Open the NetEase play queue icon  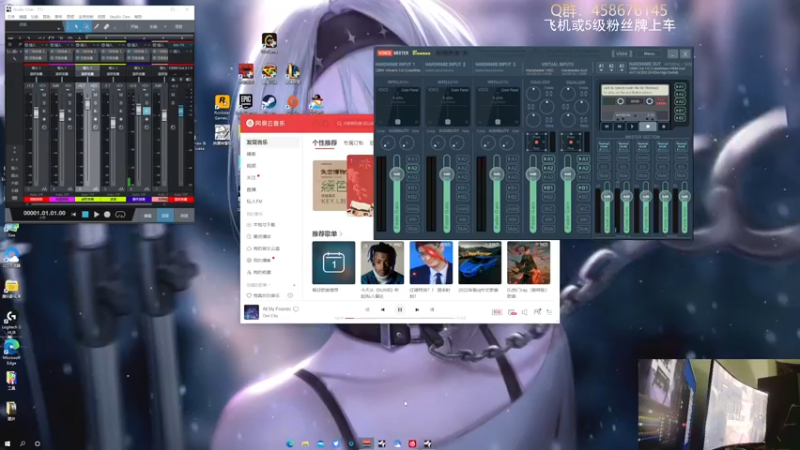pos(549,312)
